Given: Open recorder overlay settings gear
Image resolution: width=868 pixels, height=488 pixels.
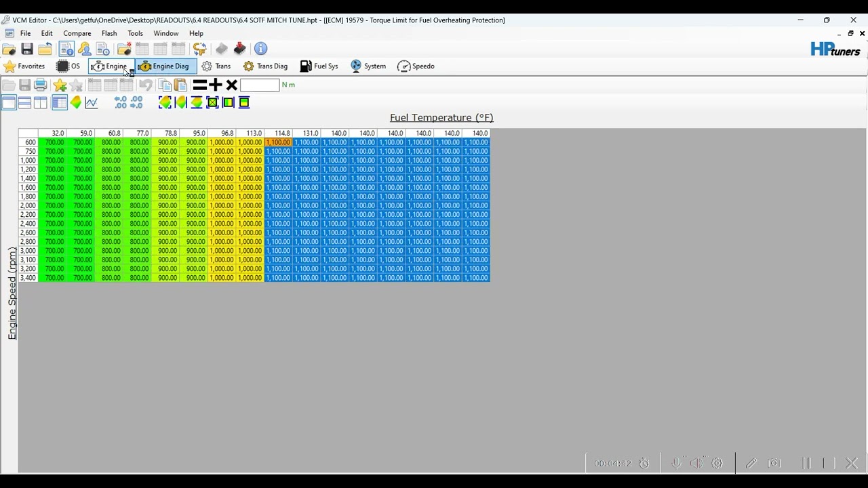Looking at the screenshot, I should [x=717, y=464].
